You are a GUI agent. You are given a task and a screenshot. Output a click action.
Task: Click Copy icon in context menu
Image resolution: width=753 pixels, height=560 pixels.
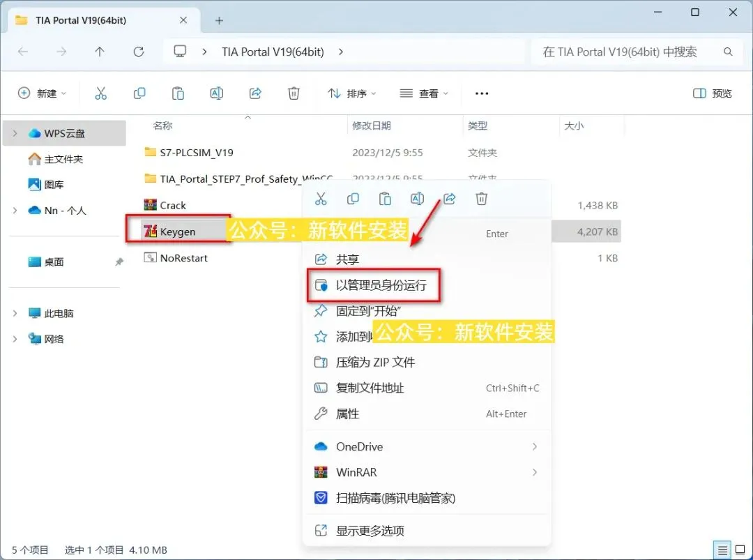pyautogui.click(x=353, y=199)
